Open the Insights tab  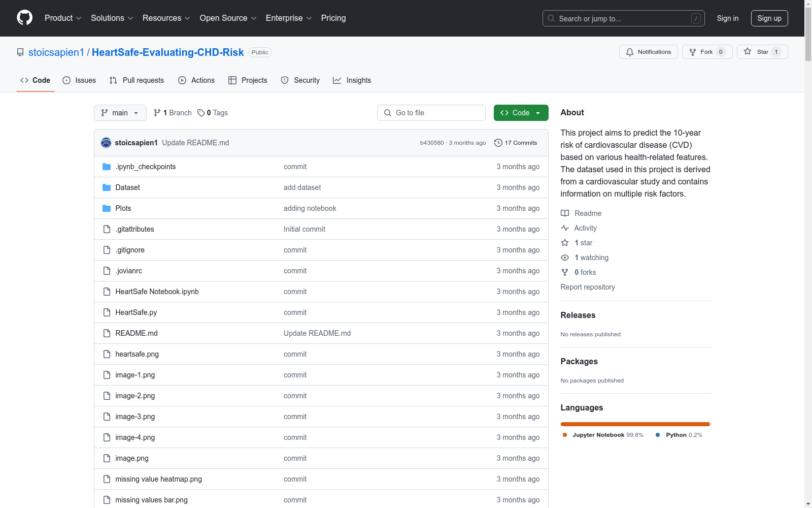tap(352, 80)
